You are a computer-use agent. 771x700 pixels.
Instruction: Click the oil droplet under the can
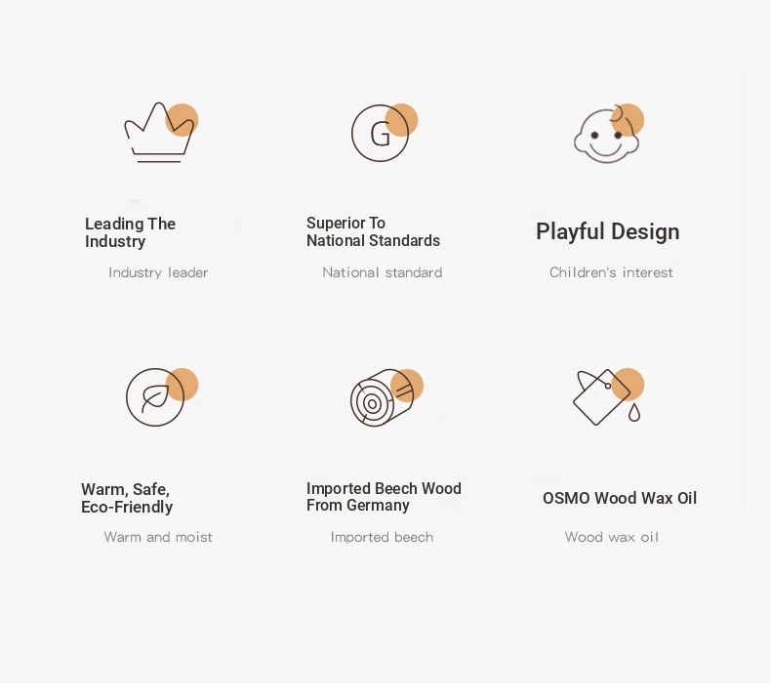pyautogui.click(x=634, y=412)
